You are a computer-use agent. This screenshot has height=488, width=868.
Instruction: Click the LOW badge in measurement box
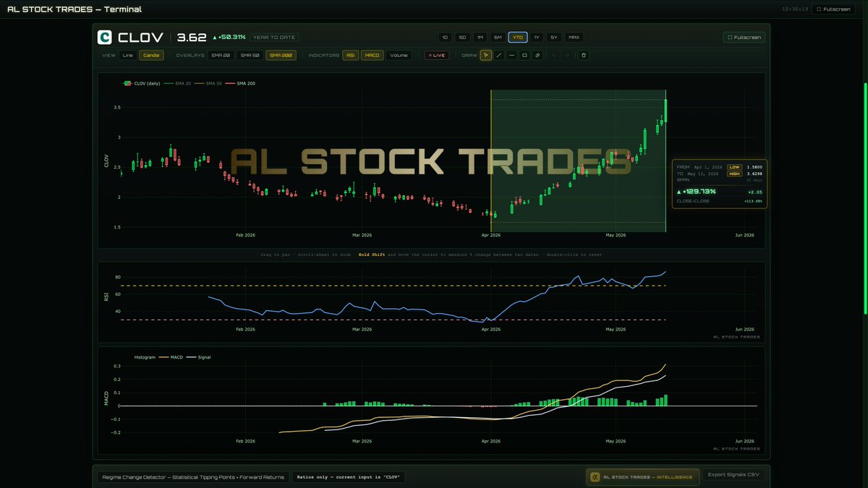coord(734,167)
